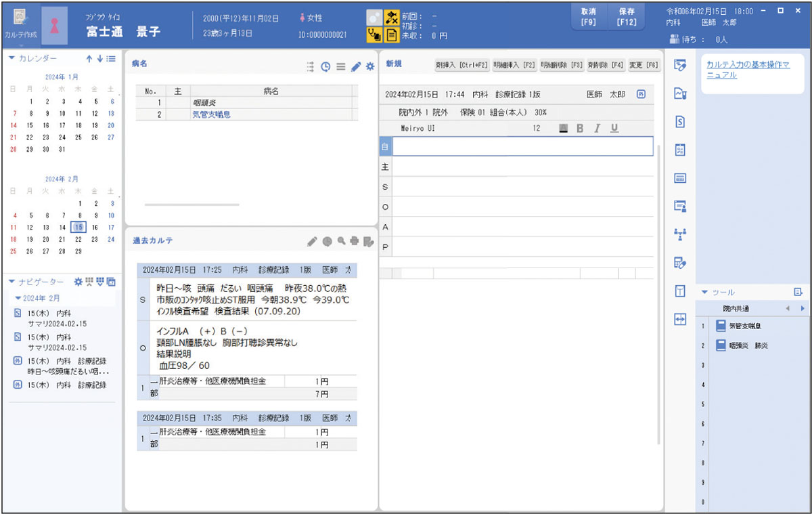Viewport: 812px width, 514px height.
Task: Open the lab test chart icon in right sidebar
Action: coord(681,94)
